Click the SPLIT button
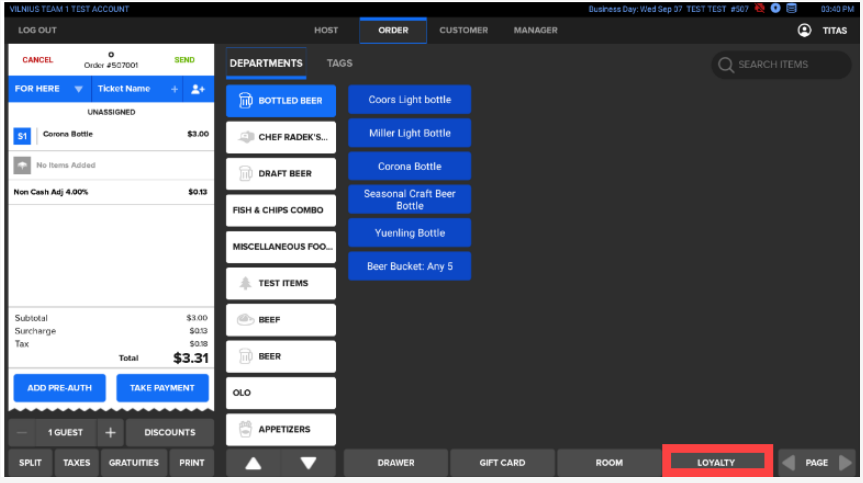This screenshot has height=483, width=863. point(30,463)
